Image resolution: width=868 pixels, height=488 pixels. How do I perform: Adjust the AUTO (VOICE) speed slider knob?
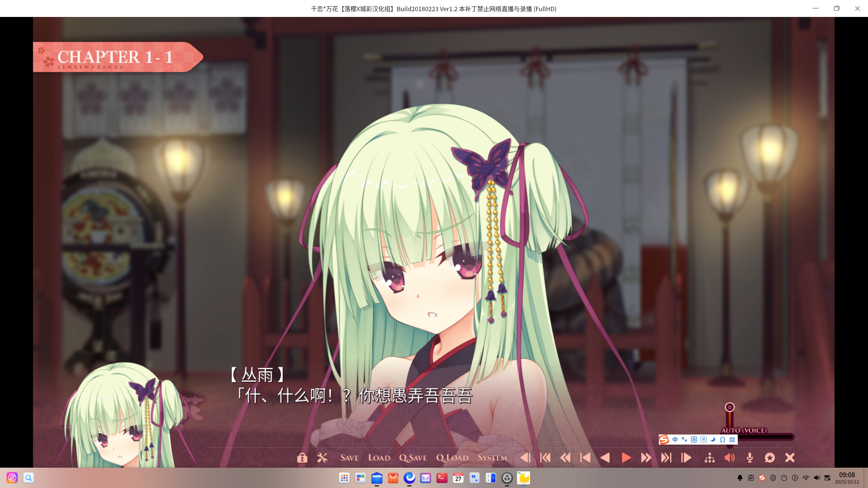pos(730,407)
